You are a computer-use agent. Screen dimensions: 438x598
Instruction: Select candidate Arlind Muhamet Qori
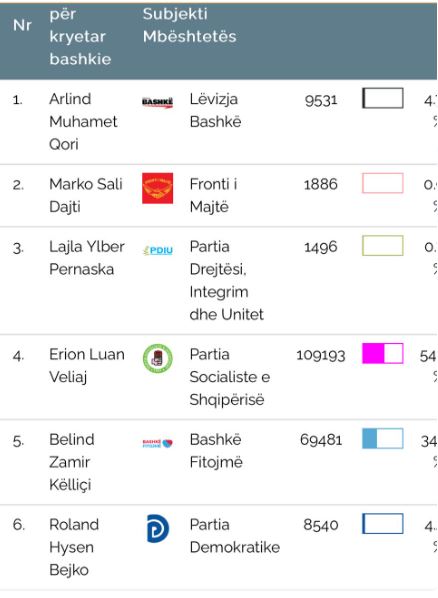point(83,122)
